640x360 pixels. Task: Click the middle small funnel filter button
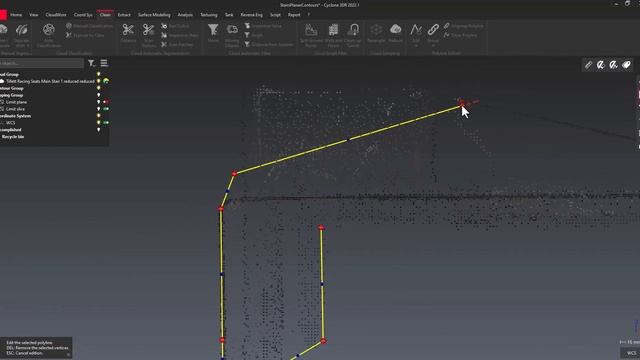point(254,35)
